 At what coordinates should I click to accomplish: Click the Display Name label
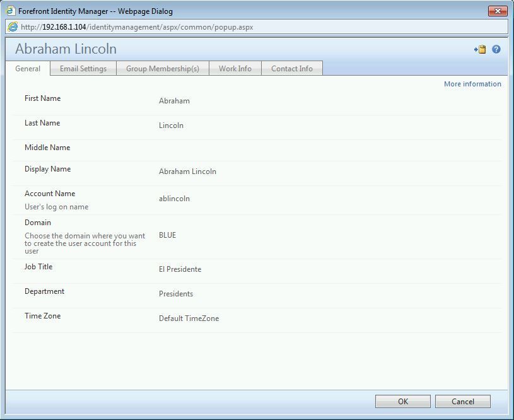point(47,169)
